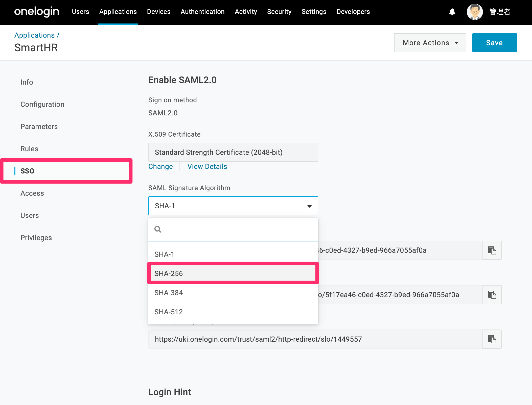Copy the SLO endpoint URL ending 1449557
Image resolution: width=532 pixels, height=405 pixels.
click(x=492, y=339)
